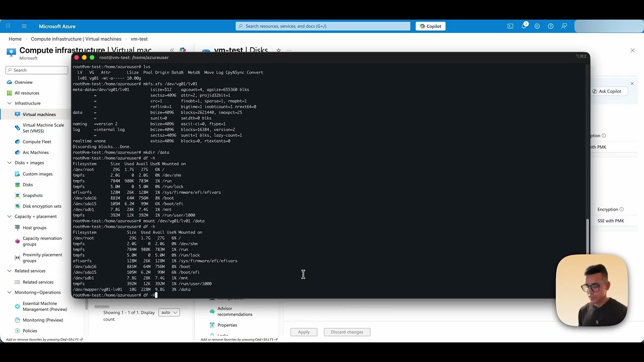This screenshot has height=362, width=644.
Task: Open the Display count auto dropdown
Action: (x=169, y=312)
